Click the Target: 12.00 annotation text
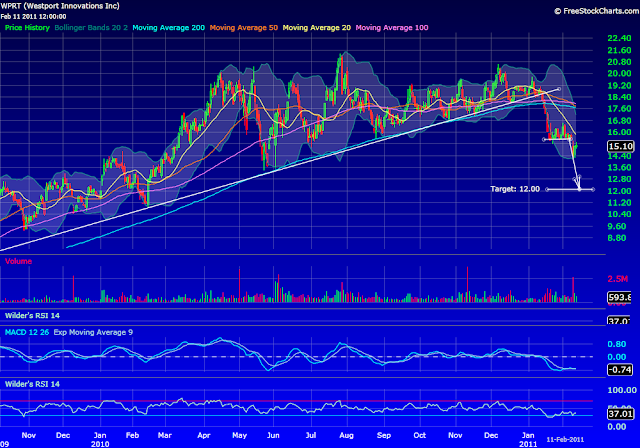640x448 pixels. click(x=515, y=189)
